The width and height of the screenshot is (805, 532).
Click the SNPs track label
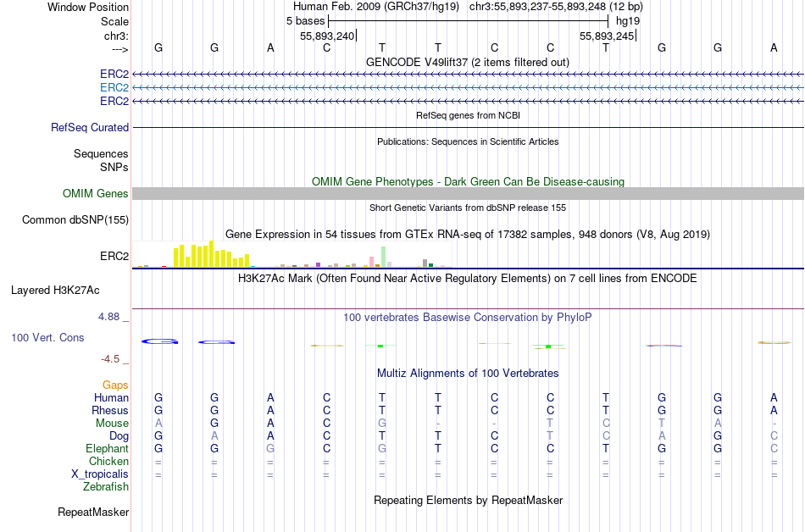114,167
